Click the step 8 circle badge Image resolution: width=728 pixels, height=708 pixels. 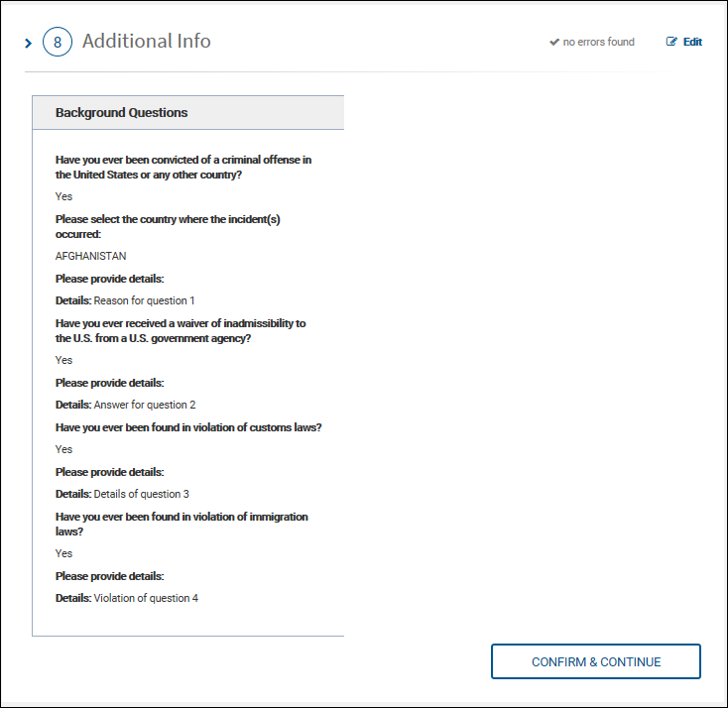pos(58,43)
